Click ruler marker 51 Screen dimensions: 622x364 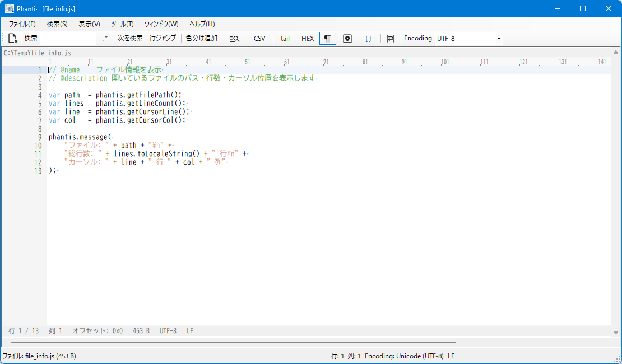pyautogui.click(x=247, y=62)
